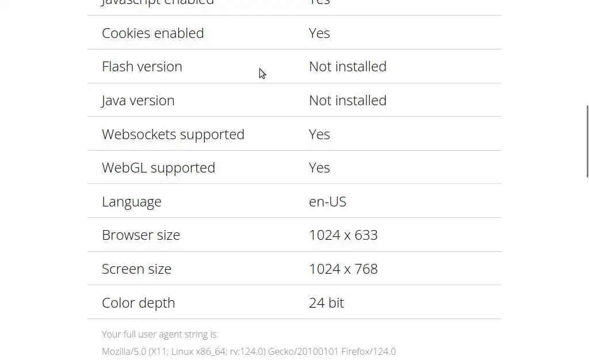Click "Not installed" in the Flash version row
Viewport: 589px width, 364px height.
[347, 67]
